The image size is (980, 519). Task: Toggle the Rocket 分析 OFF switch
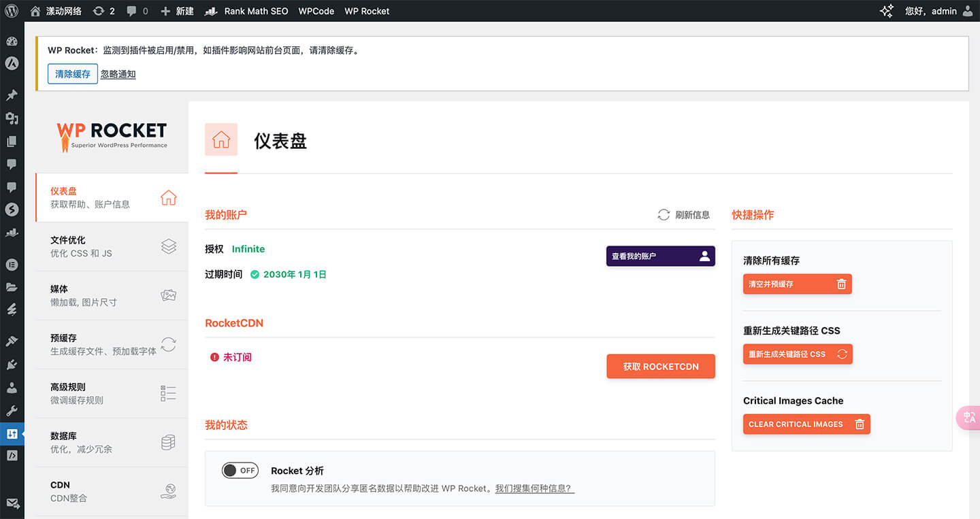[x=240, y=470]
